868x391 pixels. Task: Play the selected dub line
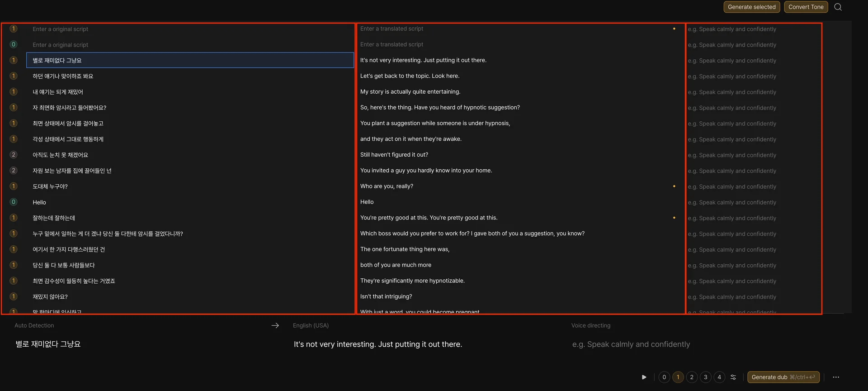coord(644,377)
